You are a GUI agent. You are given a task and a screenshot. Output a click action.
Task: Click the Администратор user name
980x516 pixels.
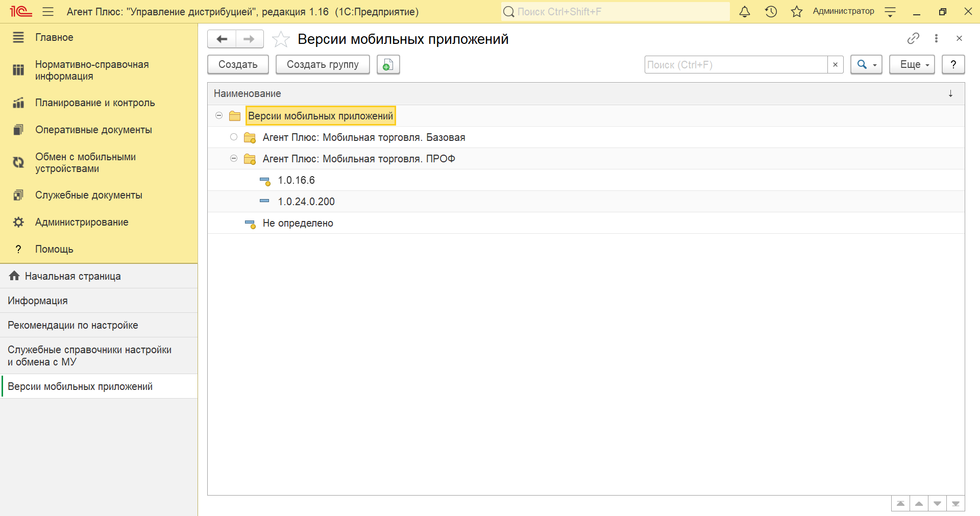pos(843,11)
